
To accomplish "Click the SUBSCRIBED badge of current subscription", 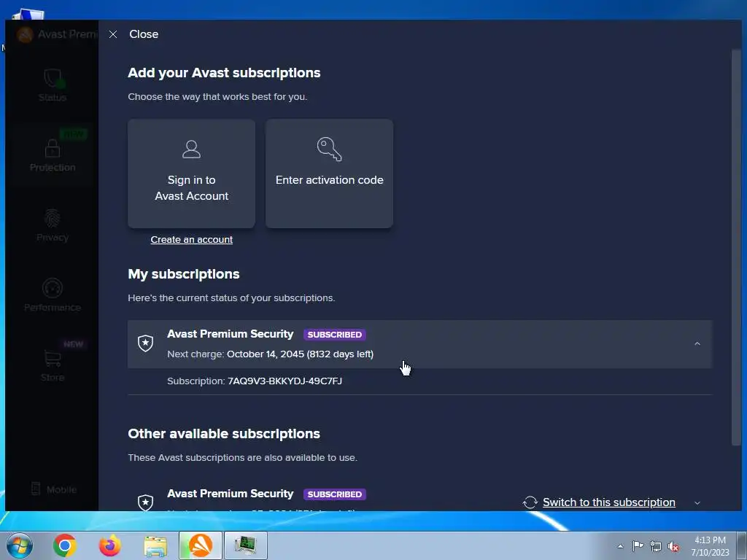I will coord(334,334).
